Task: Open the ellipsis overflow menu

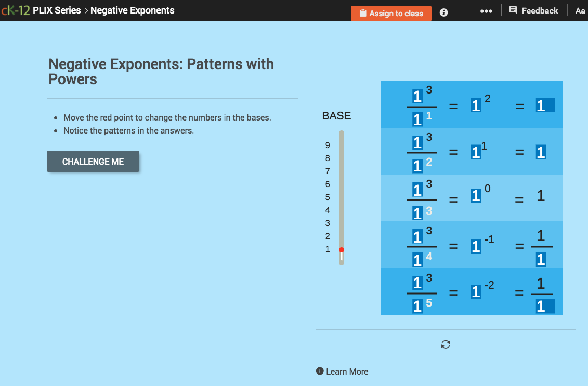Action: 486,10
